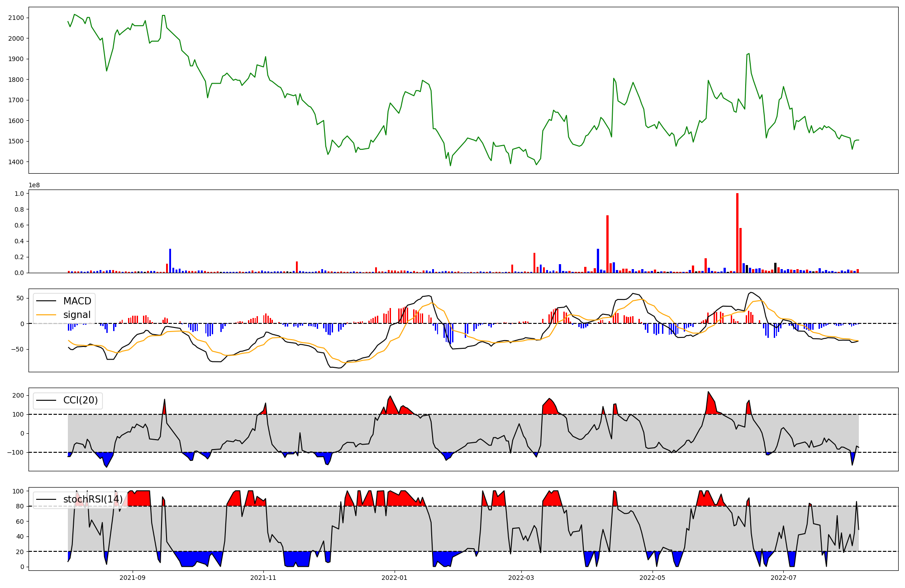Click the black MACD line swatch in legend

pyautogui.click(x=46, y=301)
